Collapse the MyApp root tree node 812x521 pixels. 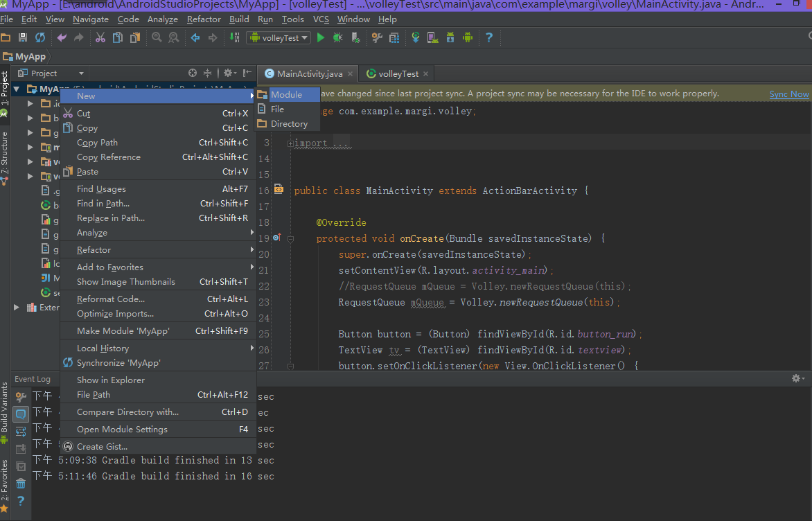(x=17, y=89)
